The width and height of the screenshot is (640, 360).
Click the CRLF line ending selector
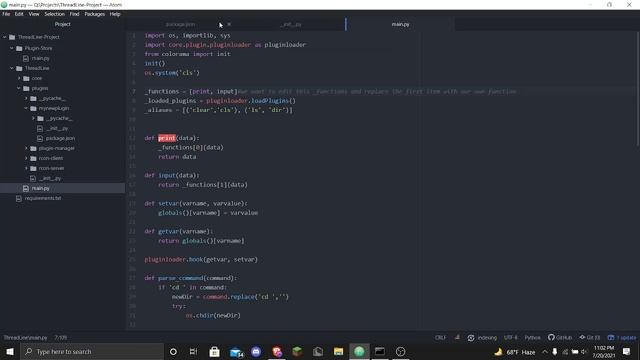(x=440, y=338)
